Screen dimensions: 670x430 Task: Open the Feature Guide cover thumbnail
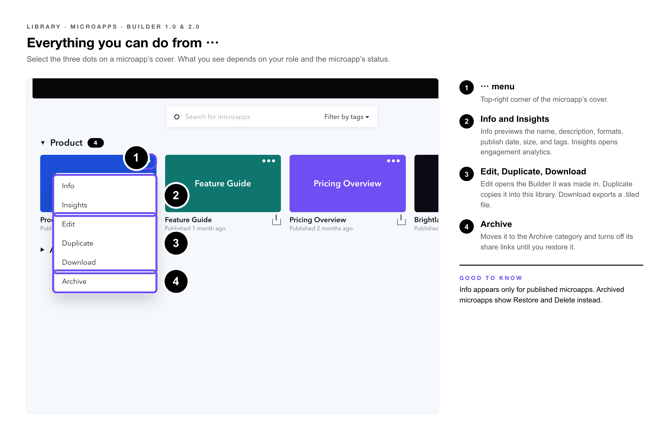pos(223,183)
